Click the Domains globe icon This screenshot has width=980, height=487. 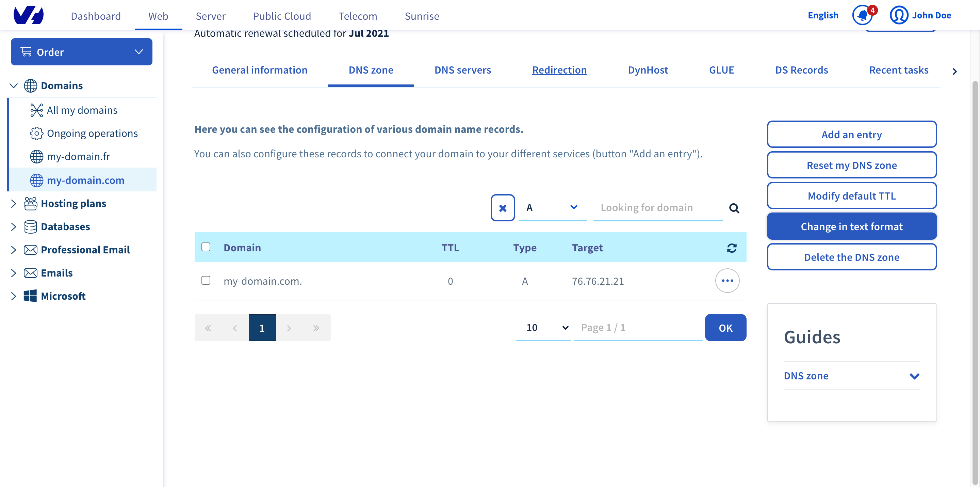coord(30,86)
